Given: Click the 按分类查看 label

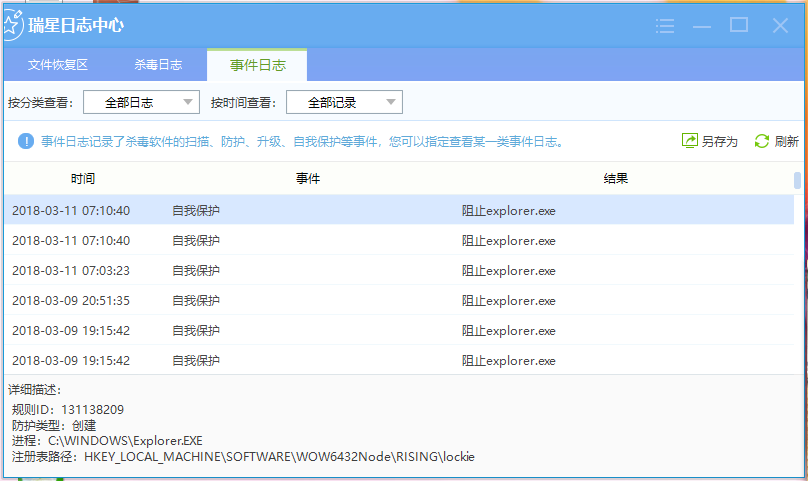Looking at the screenshot, I should (x=41, y=103).
